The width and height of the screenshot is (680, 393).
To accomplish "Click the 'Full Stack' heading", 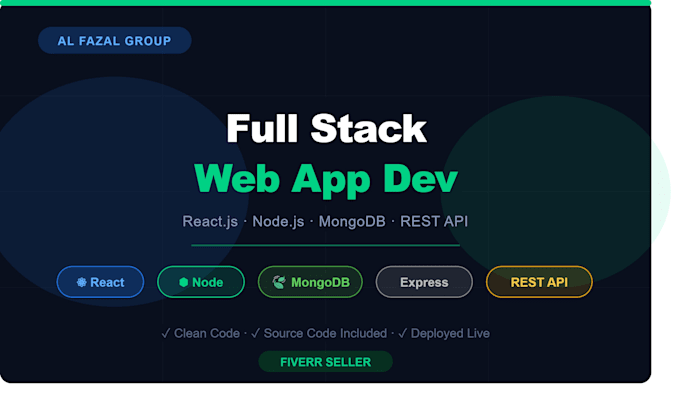I will 327,128.
